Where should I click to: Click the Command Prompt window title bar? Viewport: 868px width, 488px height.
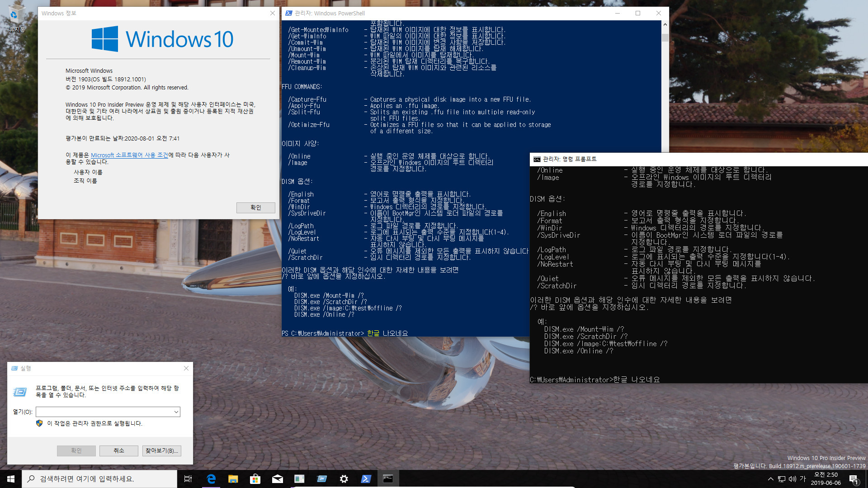(698, 160)
